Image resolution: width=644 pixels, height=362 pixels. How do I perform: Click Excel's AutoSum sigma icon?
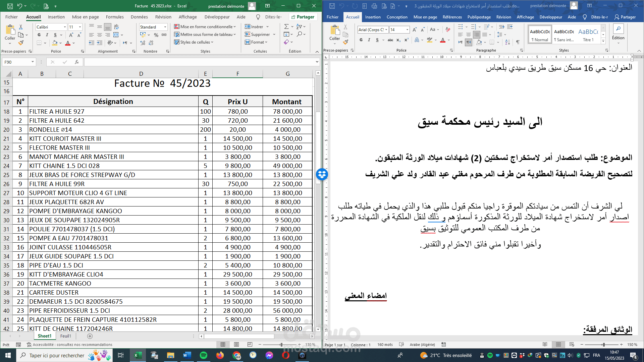coord(286,26)
